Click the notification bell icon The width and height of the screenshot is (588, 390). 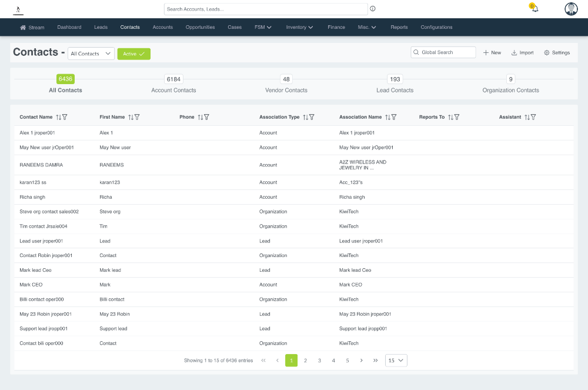click(x=534, y=9)
